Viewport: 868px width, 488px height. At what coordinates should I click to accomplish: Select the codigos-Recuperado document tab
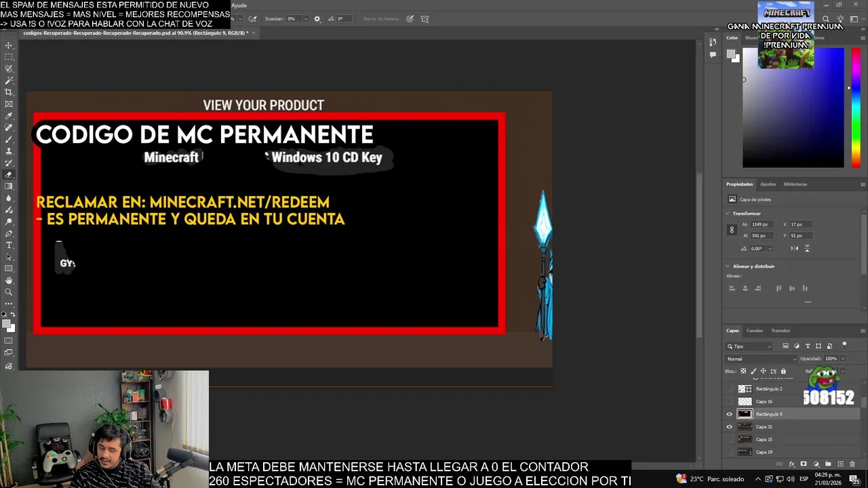(136, 33)
